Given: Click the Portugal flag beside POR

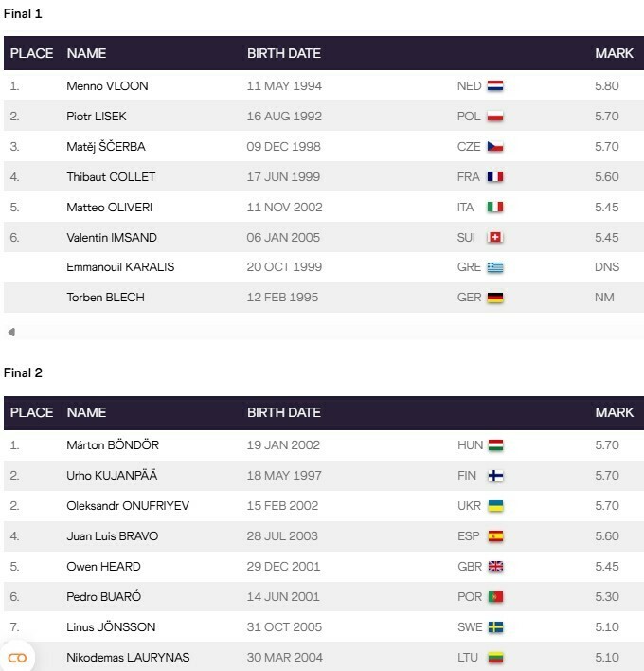Looking at the screenshot, I should 494,597.
